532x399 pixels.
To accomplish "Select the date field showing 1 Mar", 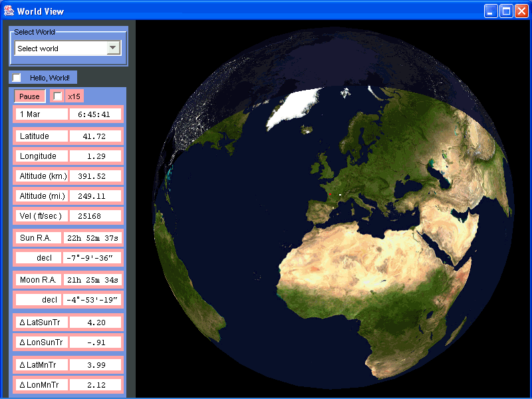I will click(41, 114).
